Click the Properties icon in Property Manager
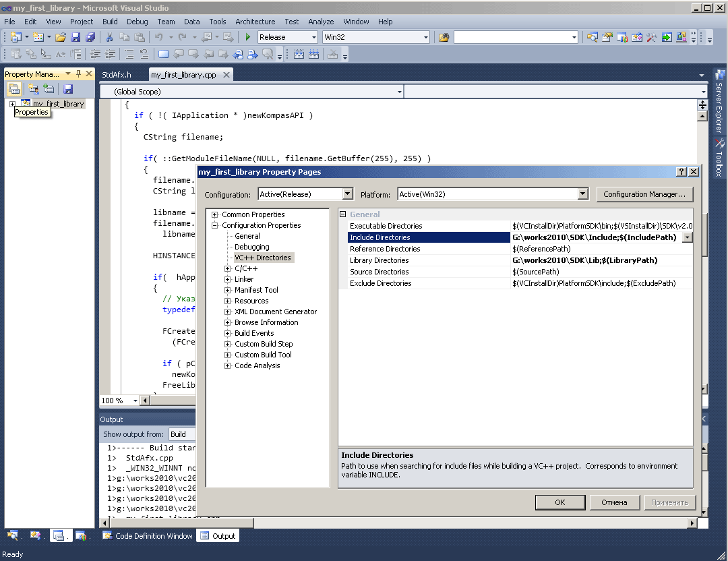Image resolution: width=728 pixels, height=561 pixels. pos(13,88)
